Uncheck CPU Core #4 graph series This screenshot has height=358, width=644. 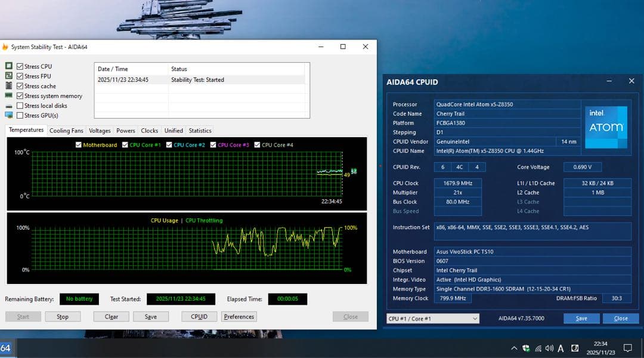pos(257,144)
